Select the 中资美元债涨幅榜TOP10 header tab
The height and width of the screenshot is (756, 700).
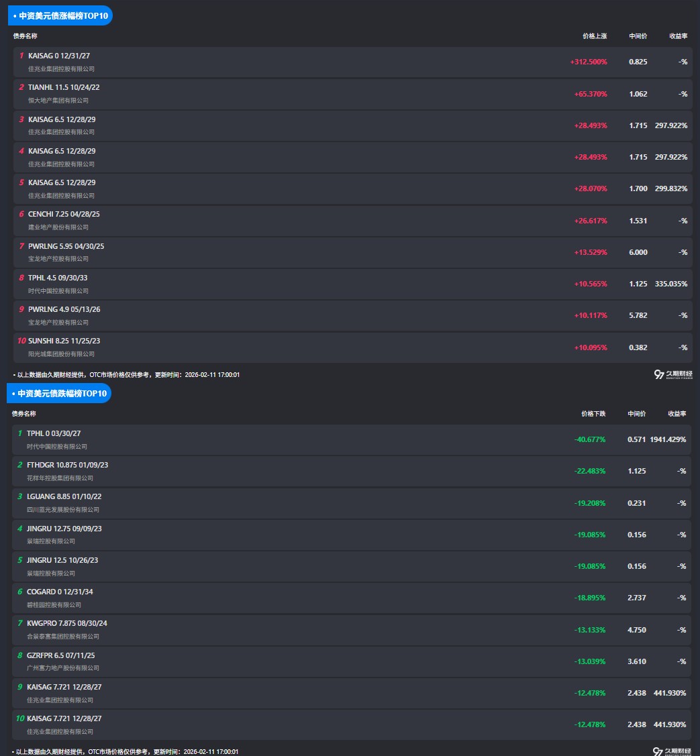(60, 15)
